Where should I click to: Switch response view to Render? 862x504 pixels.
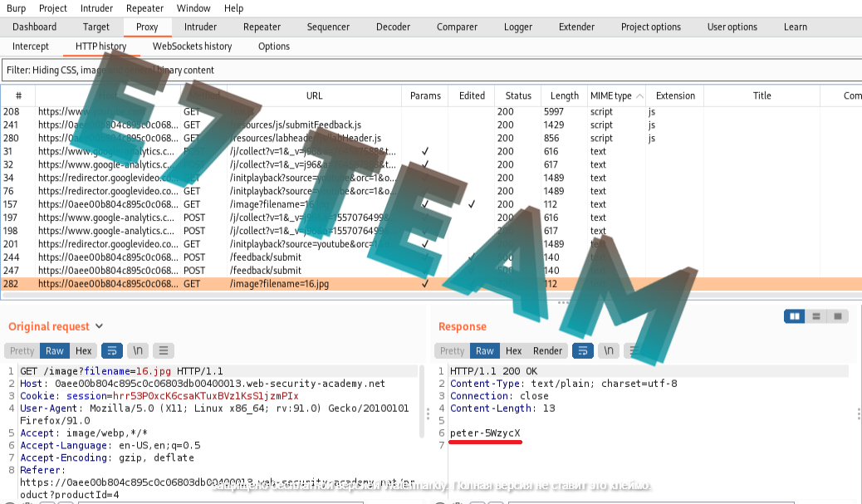pos(547,350)
